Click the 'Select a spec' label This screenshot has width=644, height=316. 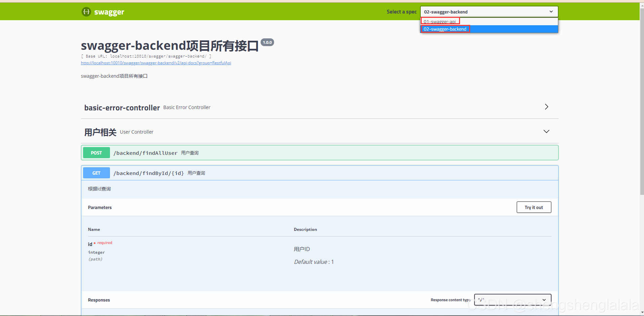[402, 12]
